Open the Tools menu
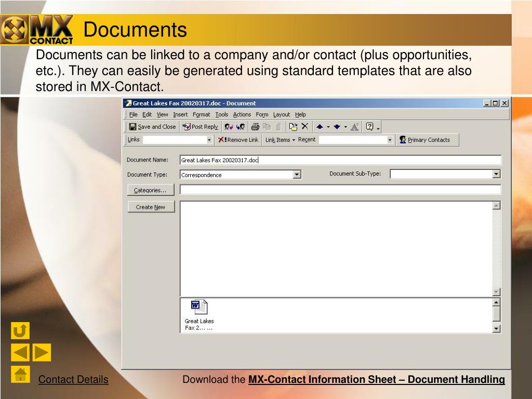532x399 pixels. [x=221, y=115]
